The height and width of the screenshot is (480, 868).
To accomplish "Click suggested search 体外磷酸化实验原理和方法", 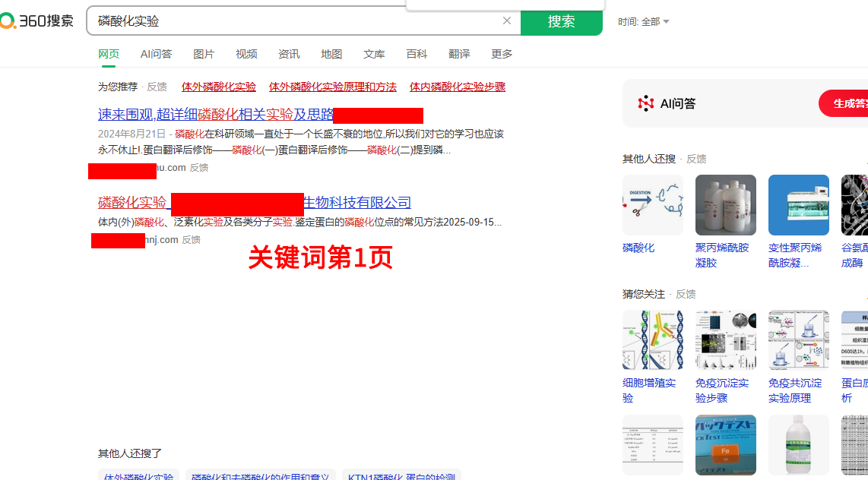I will coord(332,87).
